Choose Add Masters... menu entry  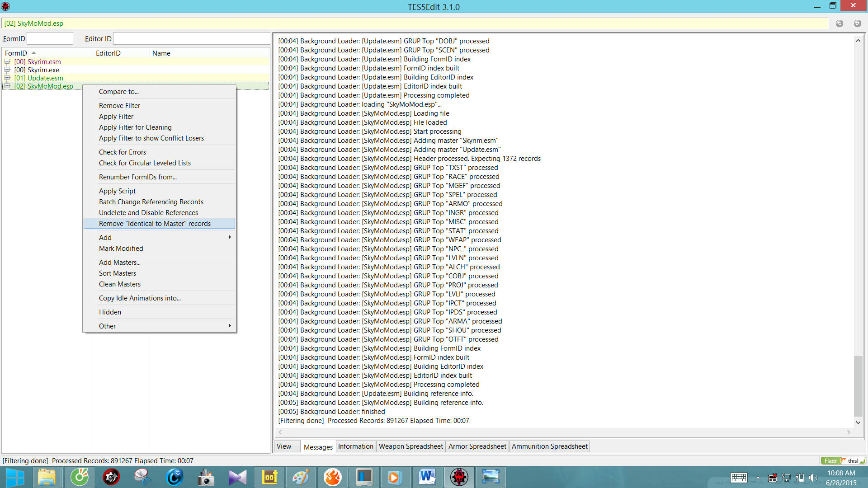tap(159, 262)
